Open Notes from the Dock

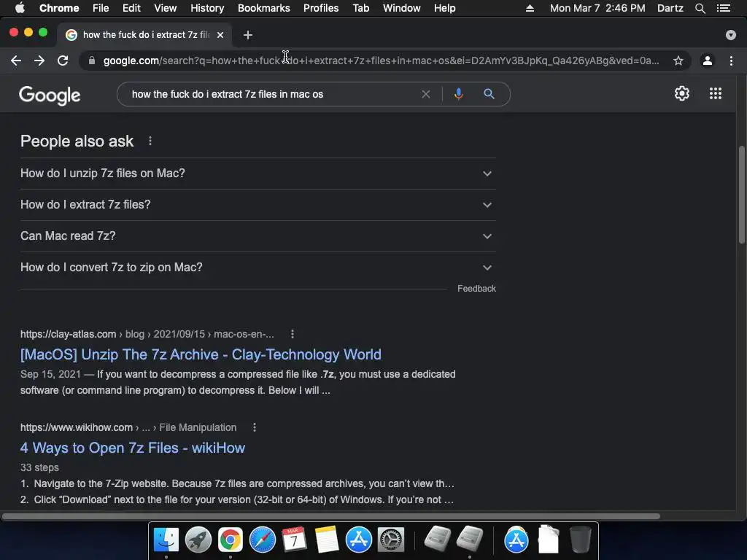327,540
